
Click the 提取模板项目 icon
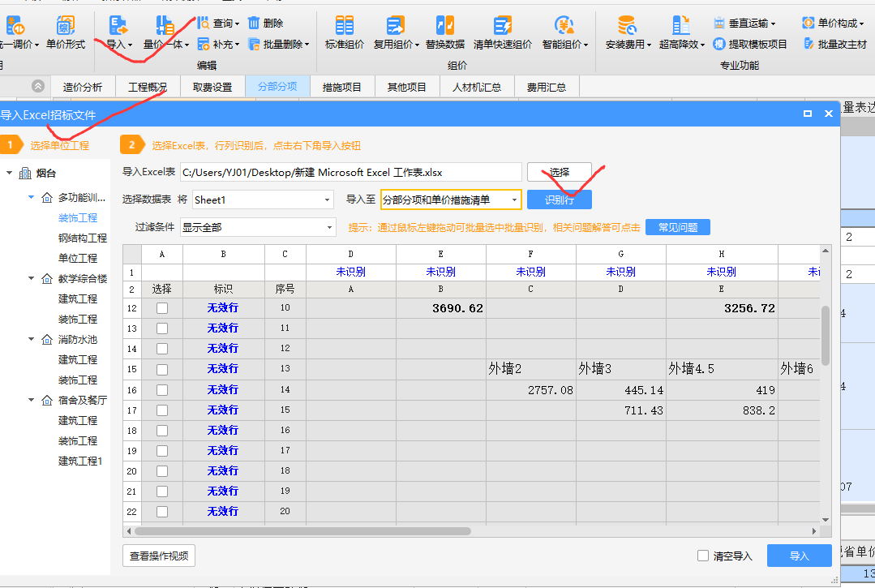[719, 44]
